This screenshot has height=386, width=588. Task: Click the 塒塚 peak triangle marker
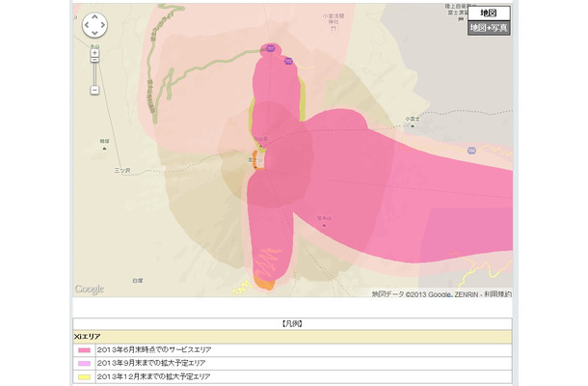[x=104, y=149]
